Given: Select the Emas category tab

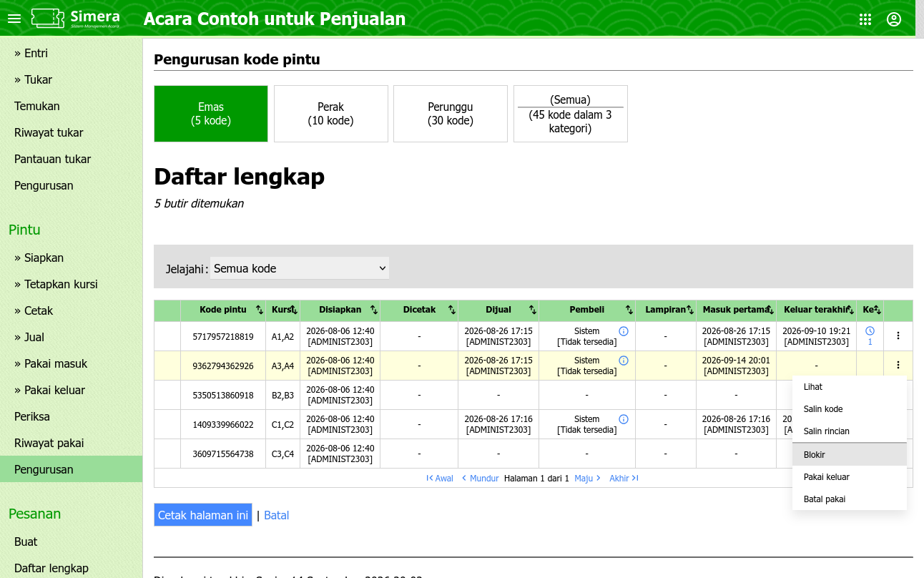Looking at the screenshot, I should pos(211,114).
